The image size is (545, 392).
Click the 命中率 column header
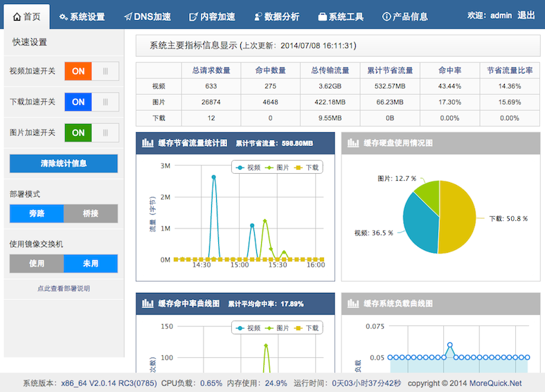click(x=449, y=71)
